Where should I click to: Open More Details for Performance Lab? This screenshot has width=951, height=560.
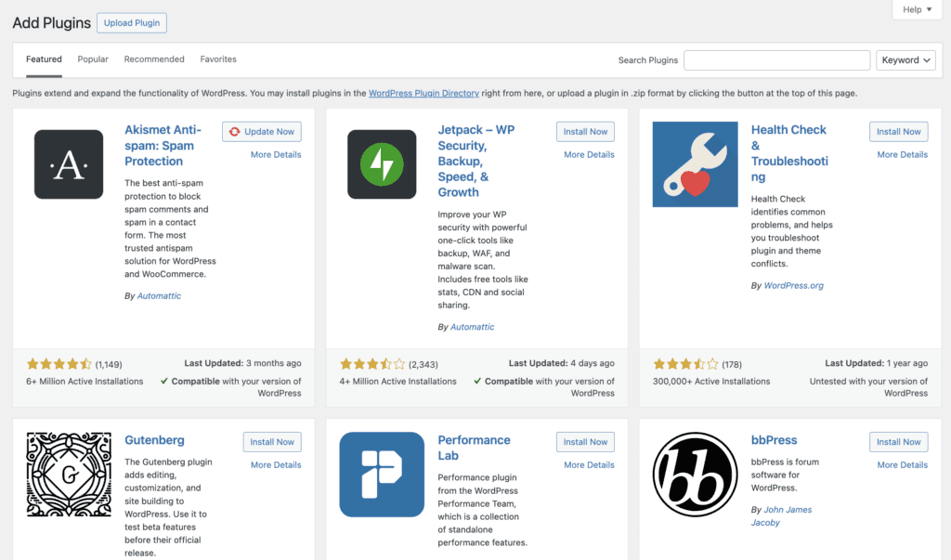tap(589, 464)
